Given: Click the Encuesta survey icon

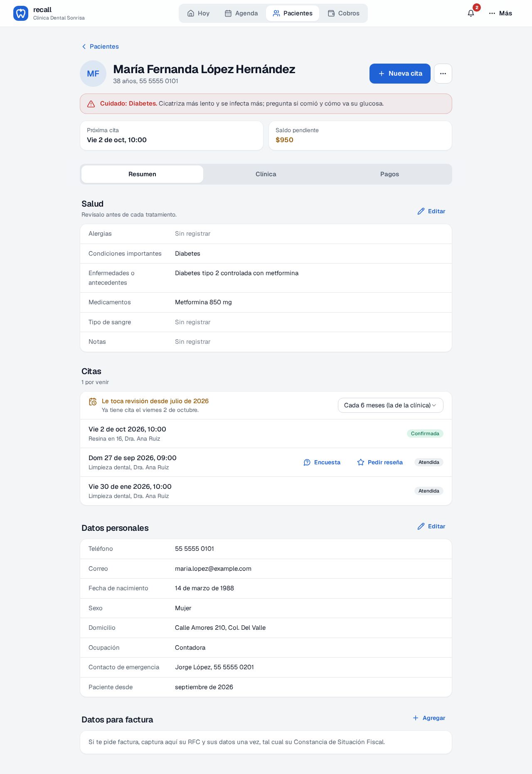Looking at the screenshot, I should (x=307, y=462).
